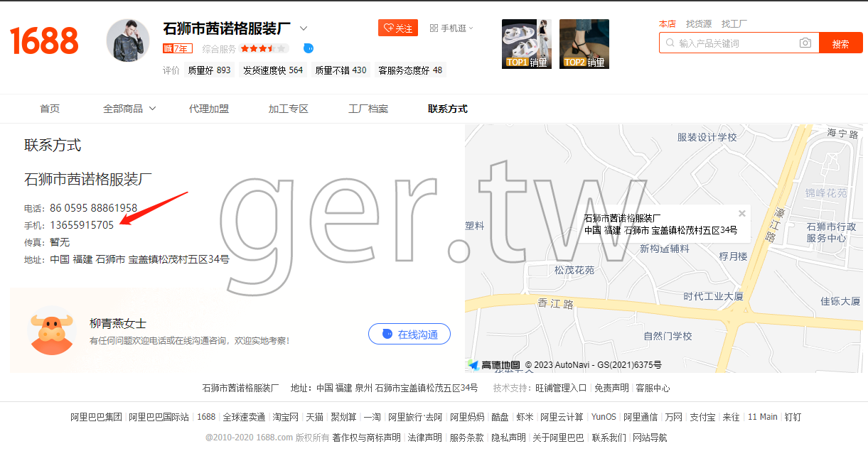
Task: Click the address text 宝盖镇松茂村五区34号
Action: click(x=178, y=259)
